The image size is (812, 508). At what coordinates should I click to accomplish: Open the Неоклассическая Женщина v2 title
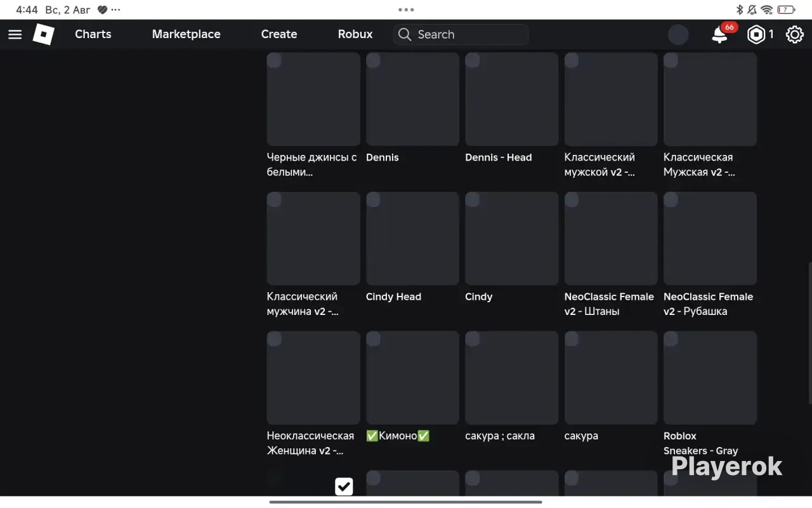pyautogui.click(x=311, y=443)
